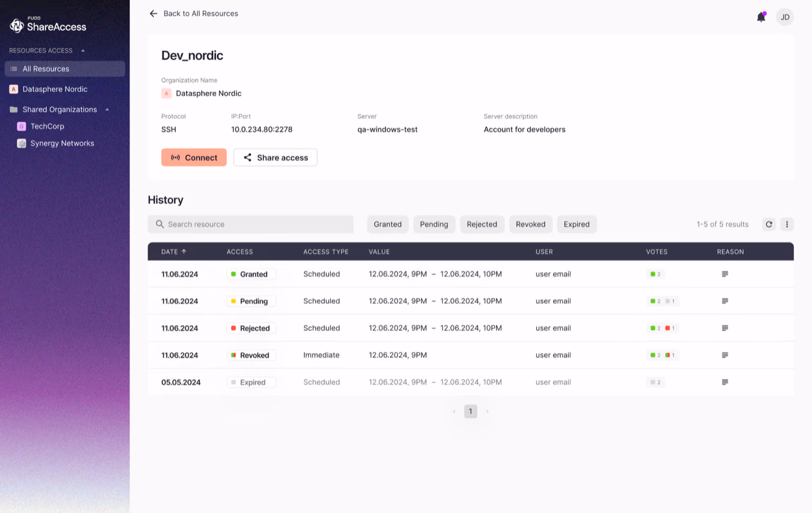Screen dimensions: 812x513
Task: Click the User column header
Action: point(544,252)
